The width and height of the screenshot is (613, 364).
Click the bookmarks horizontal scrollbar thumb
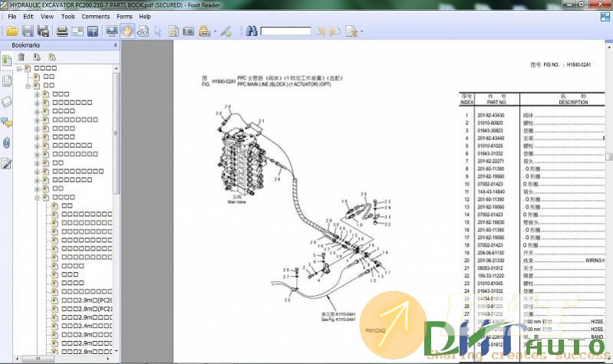click(x=38, y=358)
